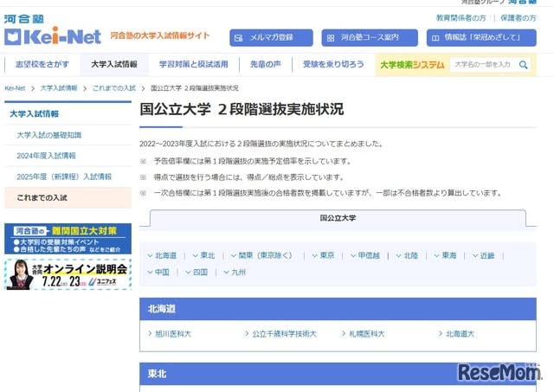Open the 2024年度入試情報 sidebar link
The width and height of the screenshot is (554, 392).
[x=46, y=156]
